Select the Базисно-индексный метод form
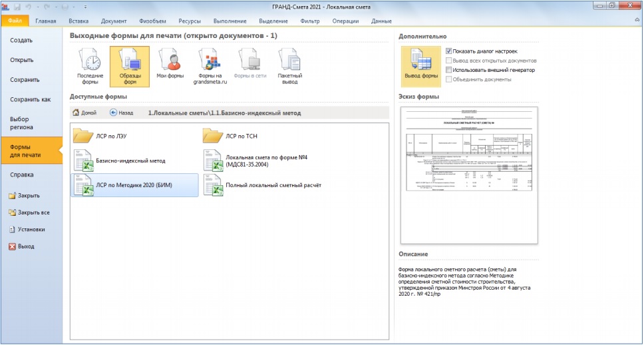 119,161
